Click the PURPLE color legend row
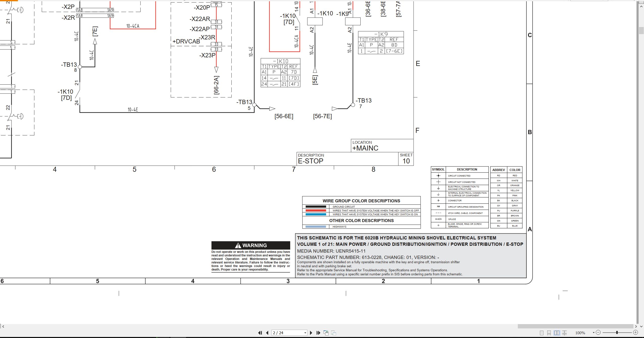 [506, 210]
